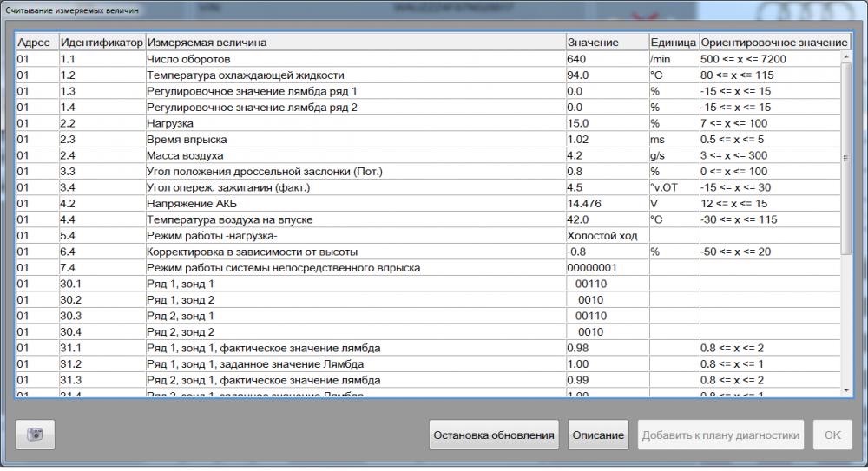Select the Число оборотов row
Screen dimensions: 868x471
coord(428,59)
